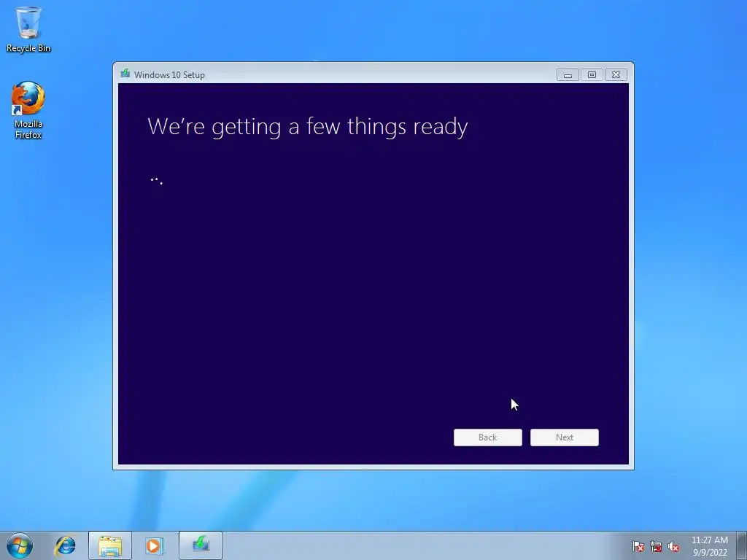Open the Windows Start orb

coord(20,545)
